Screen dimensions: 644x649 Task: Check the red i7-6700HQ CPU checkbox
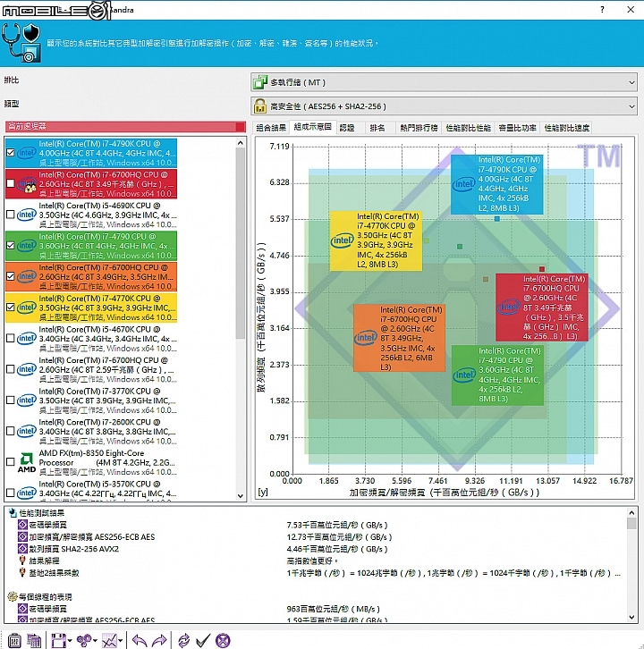pos(11,183)
